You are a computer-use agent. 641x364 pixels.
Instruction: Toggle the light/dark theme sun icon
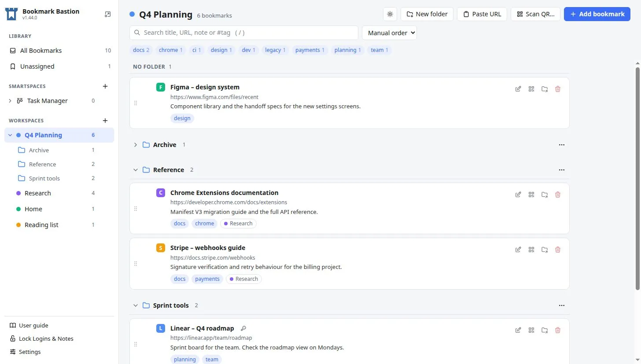tap(390, 14)
